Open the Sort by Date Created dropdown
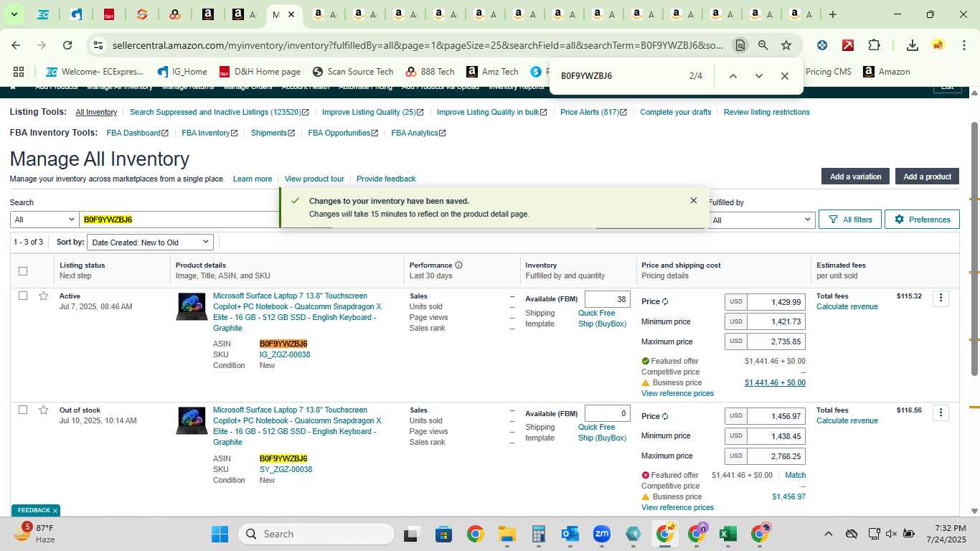 [151, 242]
